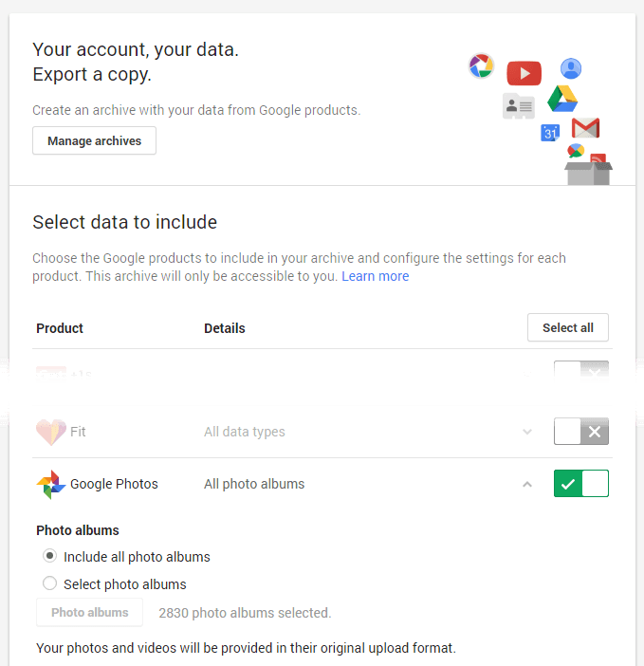The image size is (644, 666).
Task: Click the Gmail envelope icon
Action: coord(586,128)
